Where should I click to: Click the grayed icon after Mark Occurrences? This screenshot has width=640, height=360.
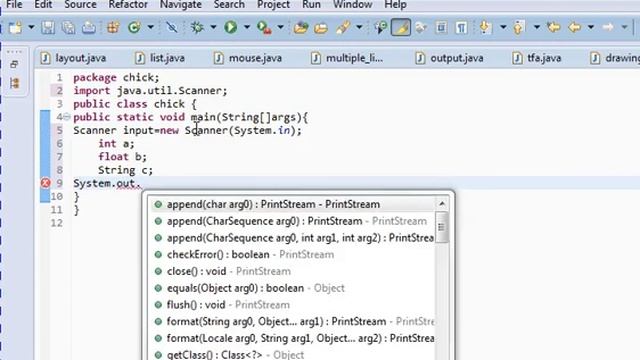[x=421, y=27]
